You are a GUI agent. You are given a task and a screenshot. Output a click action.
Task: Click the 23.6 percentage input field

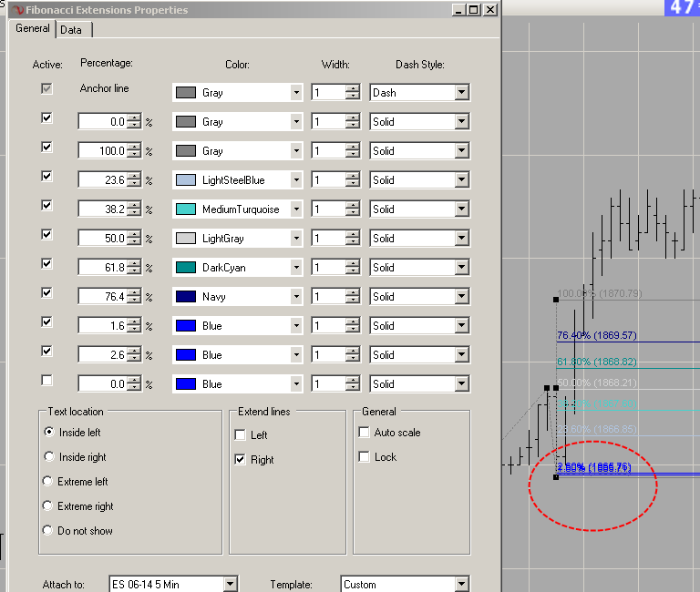click(103, 180)
